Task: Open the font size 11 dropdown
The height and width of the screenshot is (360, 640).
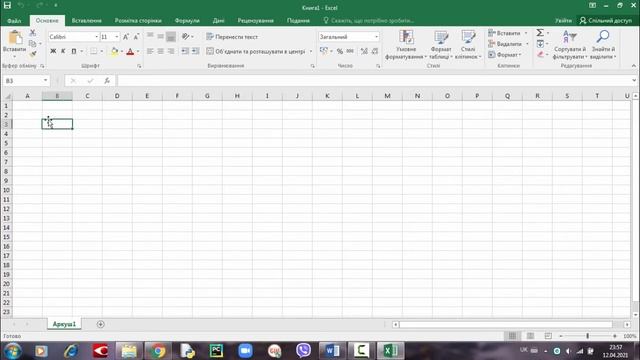Action: click(117, 37)
